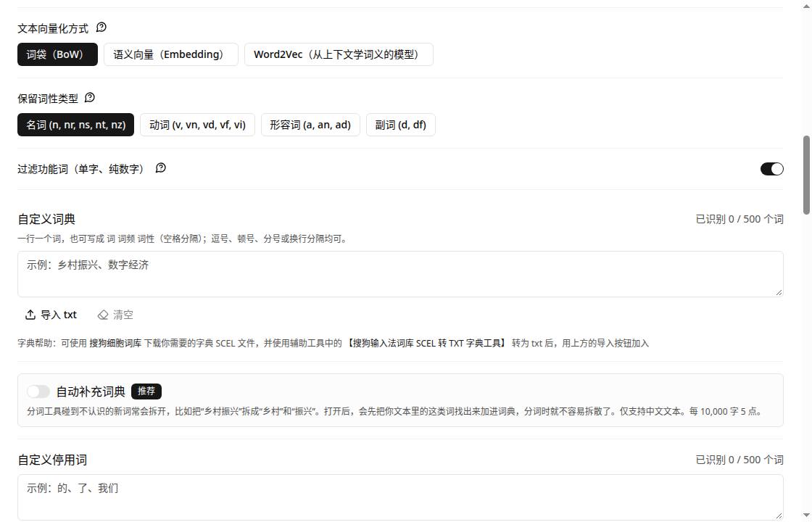Image resolution: width=812 pixels, height=522 pixels.
Task: Open the 搜狗输入法词库 SCEL 转 TXT 字典工具 link
Action: tap(426, 344)
